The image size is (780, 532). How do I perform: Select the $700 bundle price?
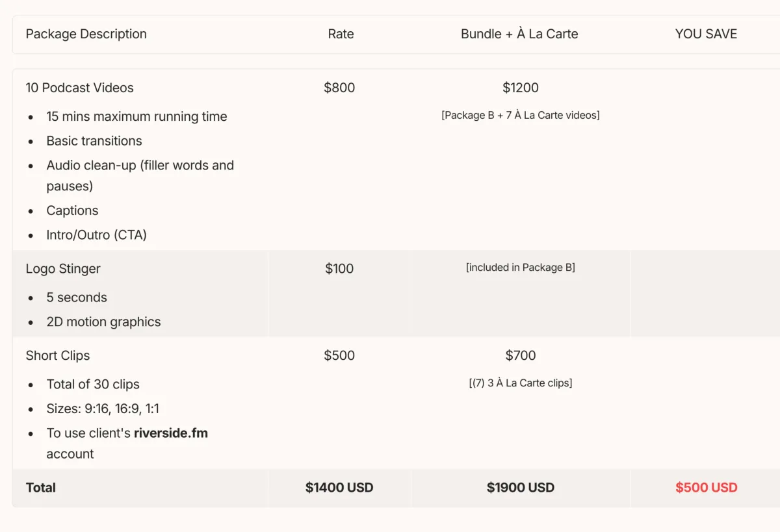tap(521, 355)
